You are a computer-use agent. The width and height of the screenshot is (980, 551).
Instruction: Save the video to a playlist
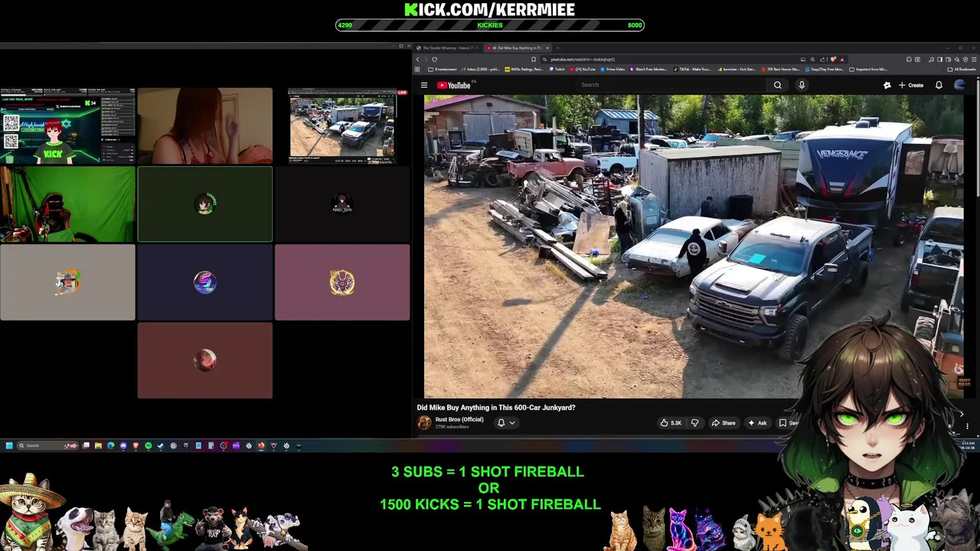(x=789, y=422)
